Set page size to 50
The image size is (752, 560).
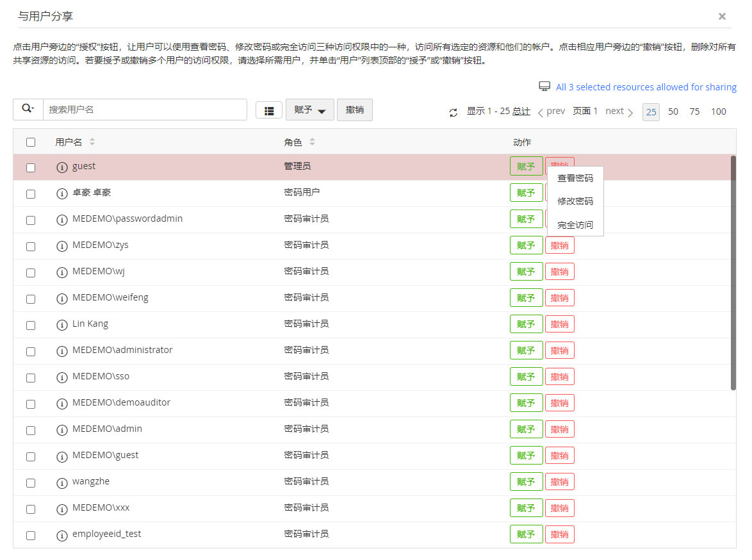(x=673, y=111)
